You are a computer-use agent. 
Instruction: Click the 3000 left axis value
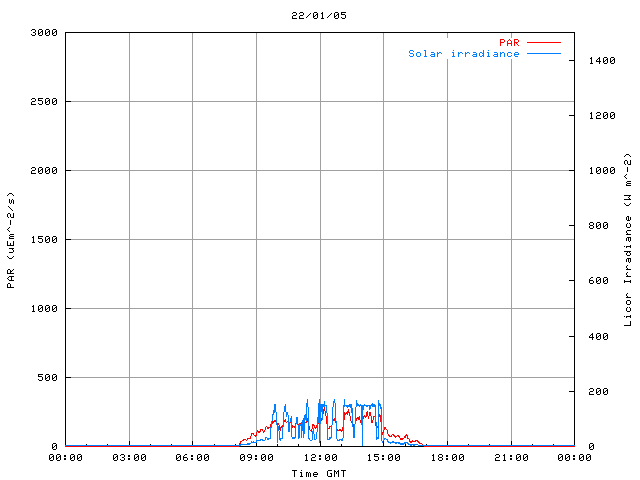click(44, 33)
